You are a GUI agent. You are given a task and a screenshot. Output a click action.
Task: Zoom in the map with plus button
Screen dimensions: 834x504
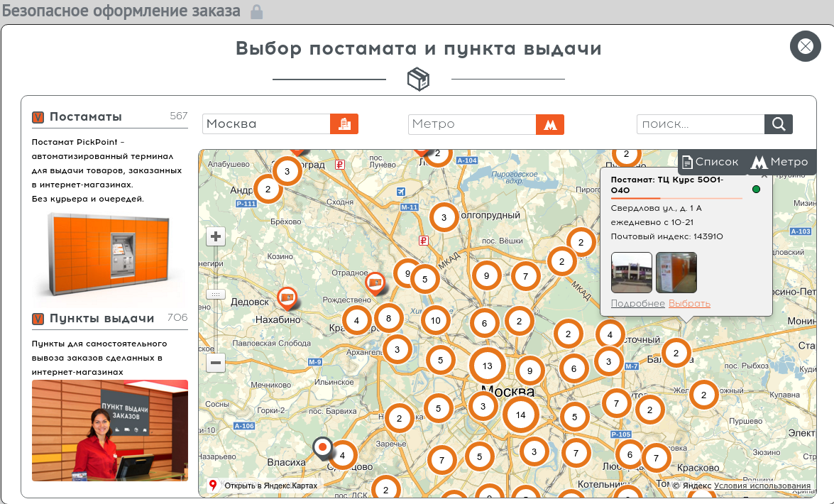(x=216, y=236)
